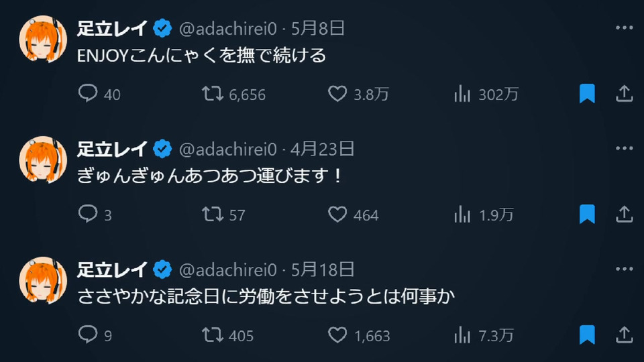Image resolution: width=644 pixels, height=362 pixels.
Task: Open more options for May 8 tweet
Action: (624, 28)
